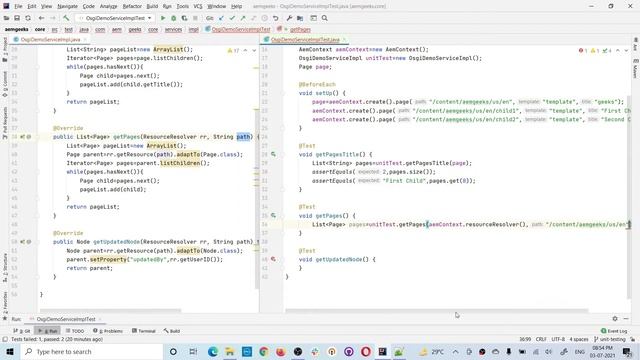Collapse the setUp method fold in test editor
The image size is (640, 360).
point(282,93)
